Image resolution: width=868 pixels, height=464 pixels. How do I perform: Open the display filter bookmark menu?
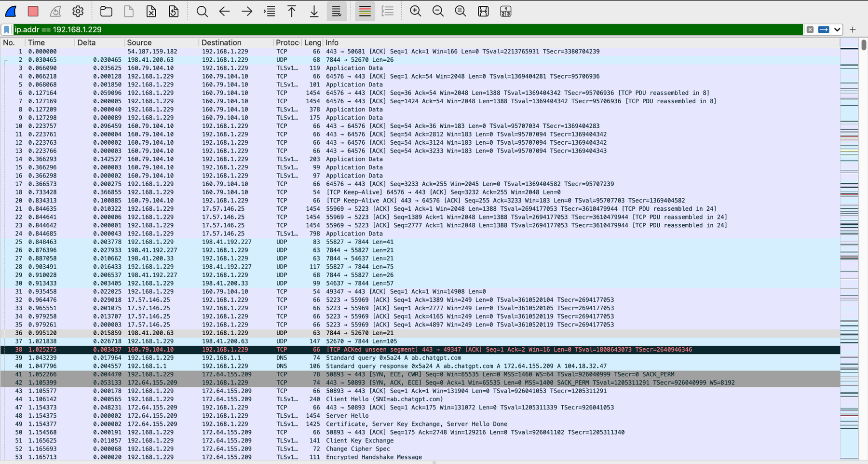pyautogui.click(x=7, y=29)
